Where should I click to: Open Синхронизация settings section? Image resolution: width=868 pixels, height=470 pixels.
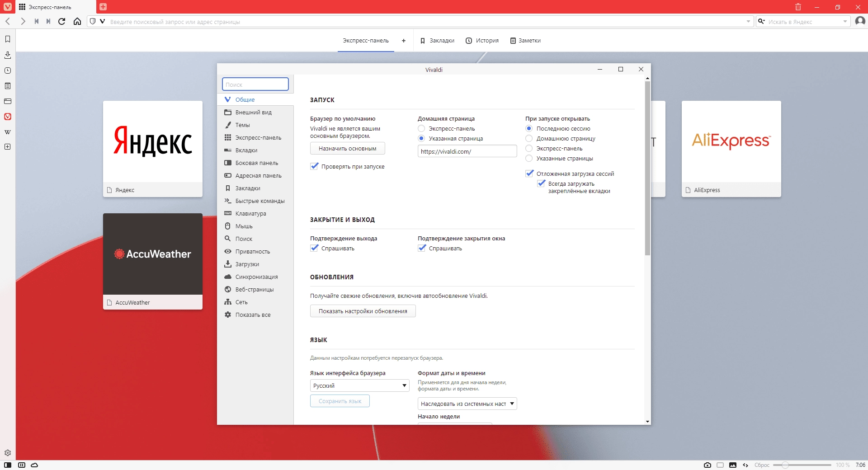coord(255,277)
